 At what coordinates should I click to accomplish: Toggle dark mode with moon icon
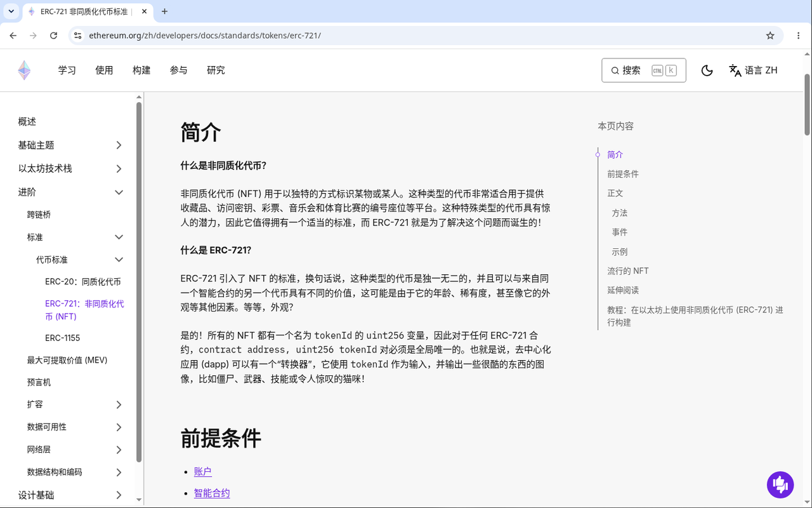(707, 70)
